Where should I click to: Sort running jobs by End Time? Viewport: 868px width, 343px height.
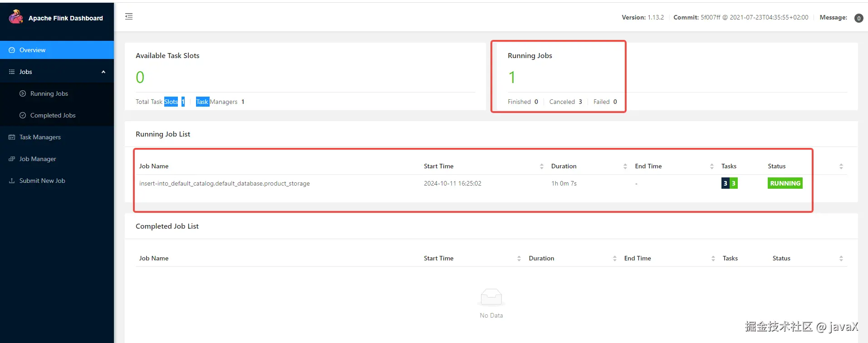pos(711,167)
